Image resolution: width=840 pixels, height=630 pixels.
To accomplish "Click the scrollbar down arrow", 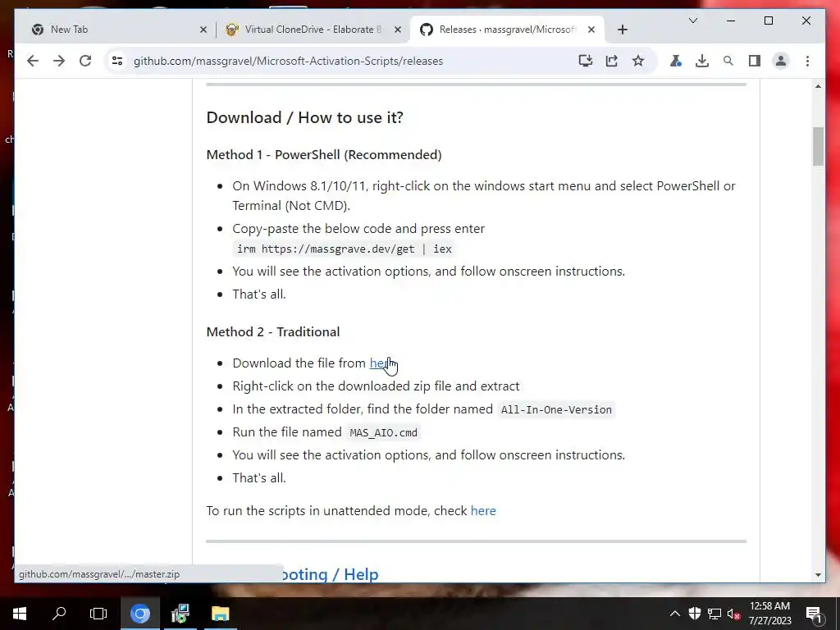I will coord(818,575).
